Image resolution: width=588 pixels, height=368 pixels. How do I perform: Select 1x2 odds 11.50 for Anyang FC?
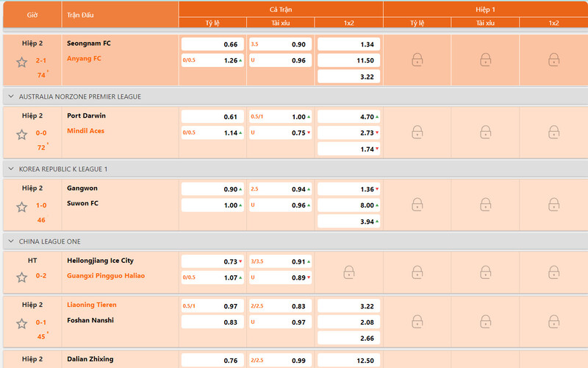(x=348, y=60)
